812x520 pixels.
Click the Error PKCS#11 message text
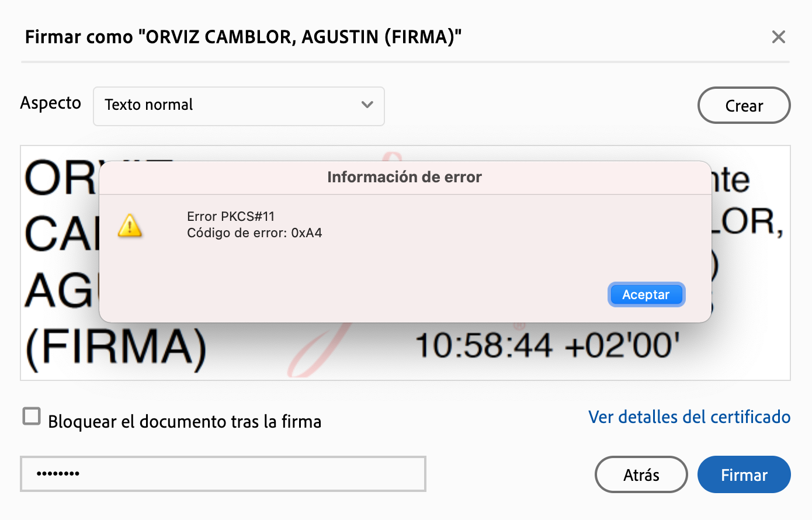(231, 216)
